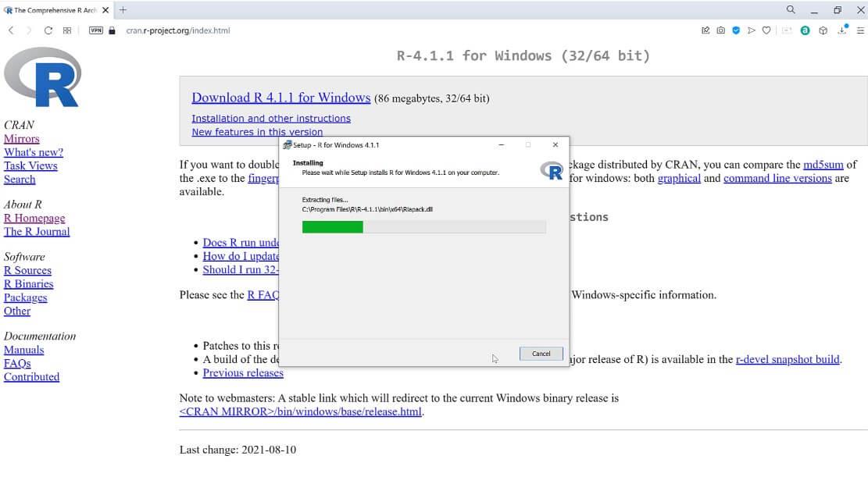Toggle the VPN badge in address bar
Viewport: 868px width, 502px height.
click(96, 30)
